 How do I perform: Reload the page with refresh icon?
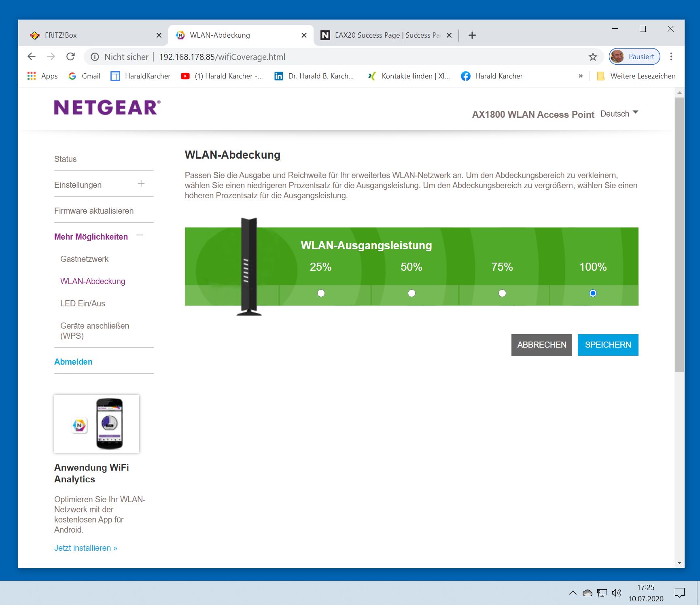pyautogui.click(x=70, y=57)
